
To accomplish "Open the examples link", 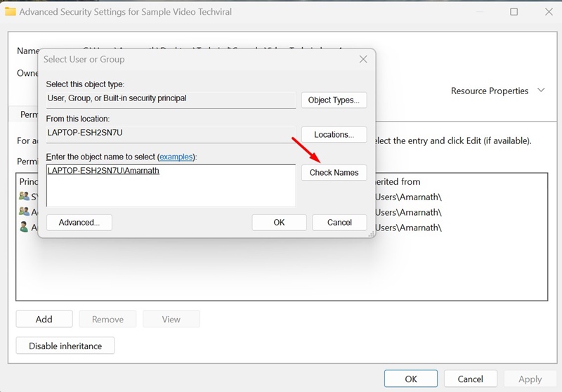I will (176, 156).
